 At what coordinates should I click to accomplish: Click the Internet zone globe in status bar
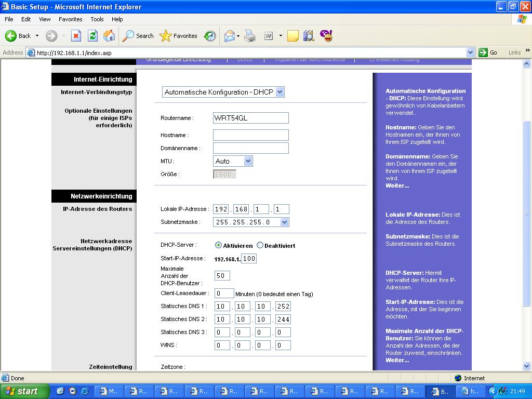458,378
